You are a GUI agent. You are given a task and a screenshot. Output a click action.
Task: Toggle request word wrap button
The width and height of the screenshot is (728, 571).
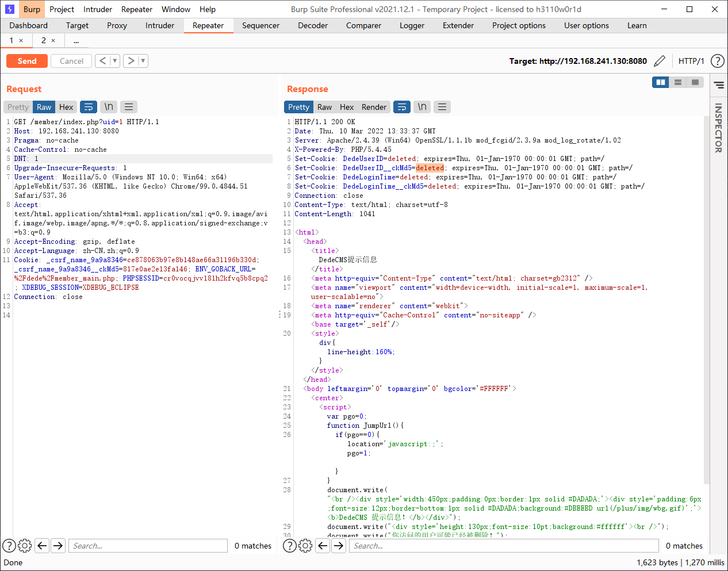coord(89,107)
